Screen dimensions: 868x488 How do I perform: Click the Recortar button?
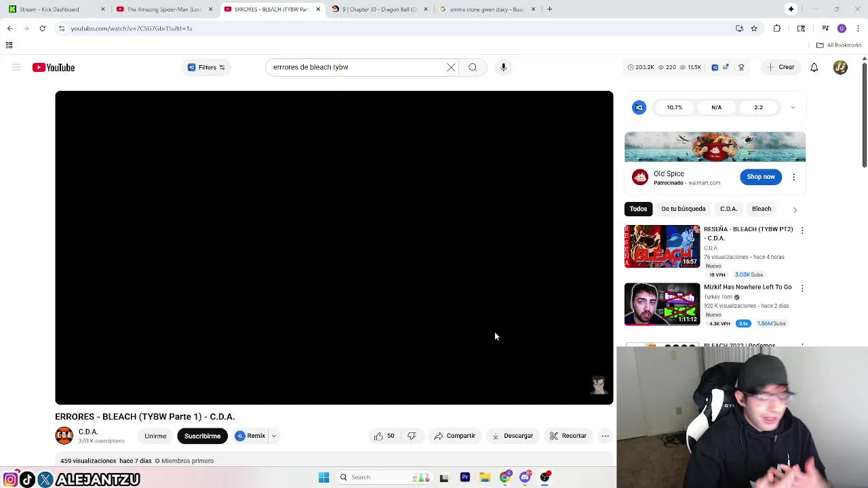(568, 436)
